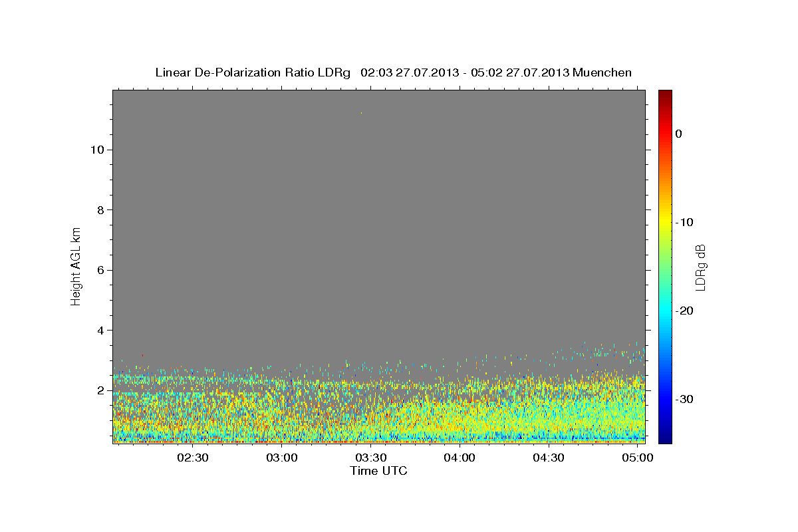
Task: Click the plot title 'Linear De-Polarization Ratio LDRg'
Action: 253,72
